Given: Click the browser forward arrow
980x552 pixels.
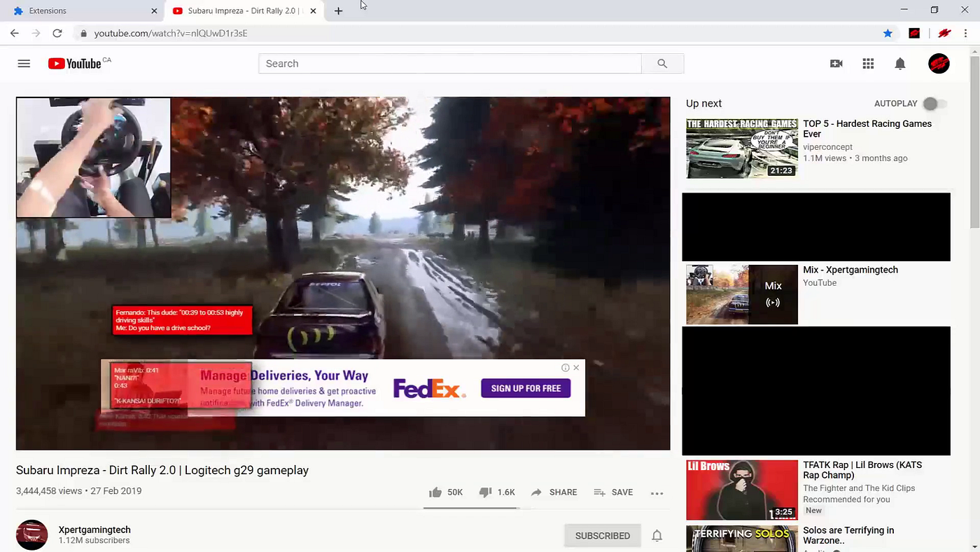Looking at the screenshot, I should click(36, 33).
